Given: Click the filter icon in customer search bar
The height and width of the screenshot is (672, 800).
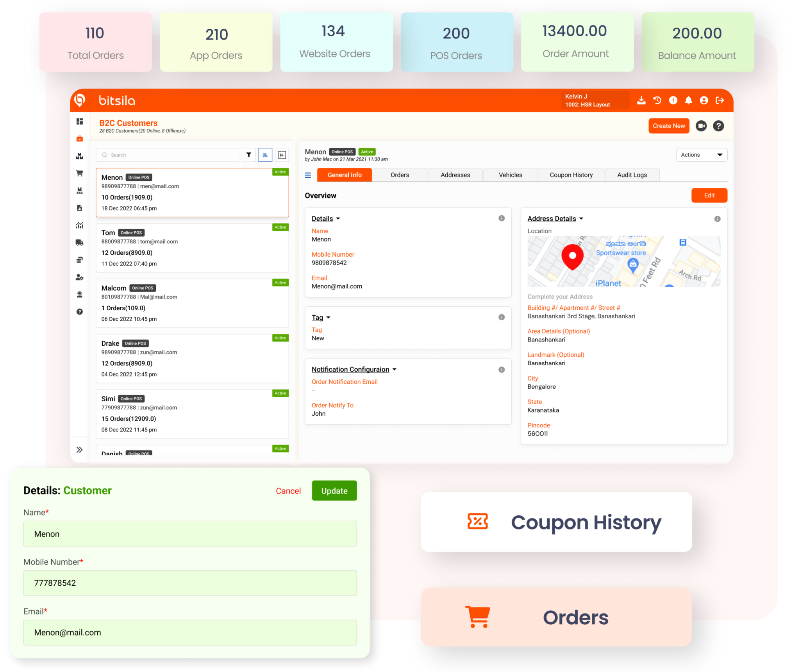Looking at the screenshot, I should tap(249, 155).
